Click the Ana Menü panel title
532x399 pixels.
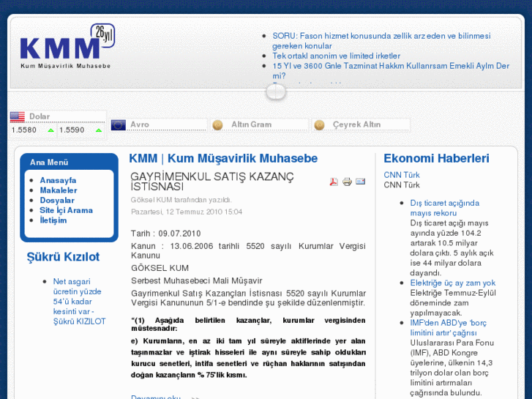(49, 163)
